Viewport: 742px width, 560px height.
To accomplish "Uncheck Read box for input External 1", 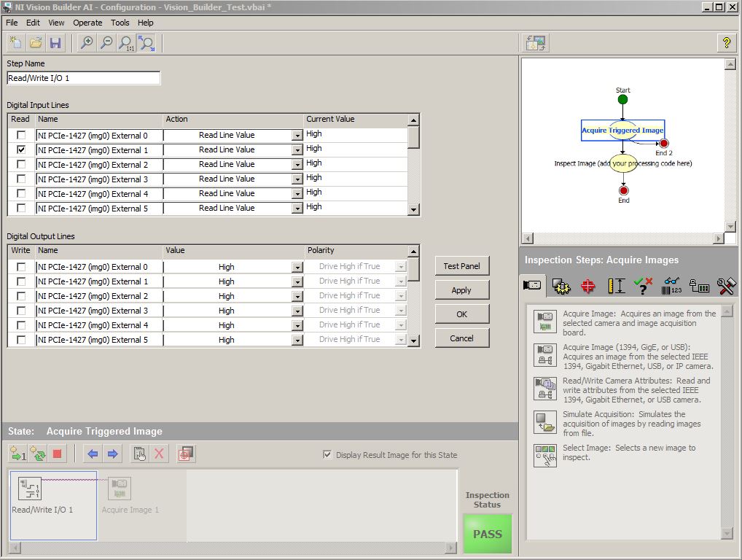I will tap(21, 149).
